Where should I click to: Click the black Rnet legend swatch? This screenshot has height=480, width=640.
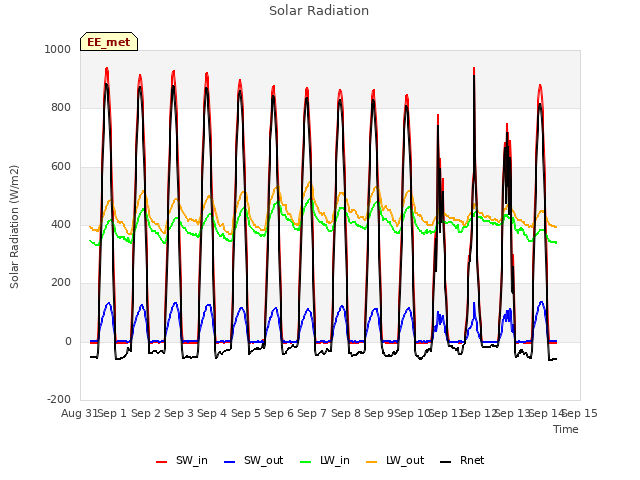446,462
